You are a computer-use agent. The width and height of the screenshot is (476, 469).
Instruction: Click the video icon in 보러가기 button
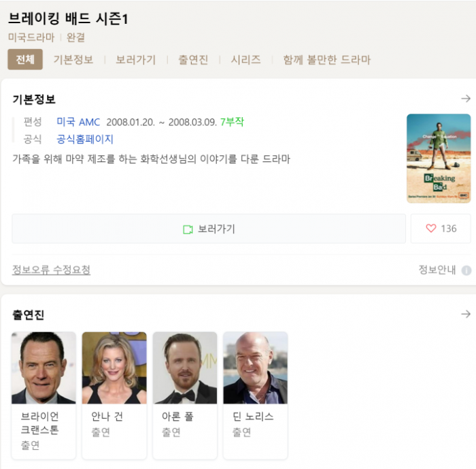click(x=188, y=229)
